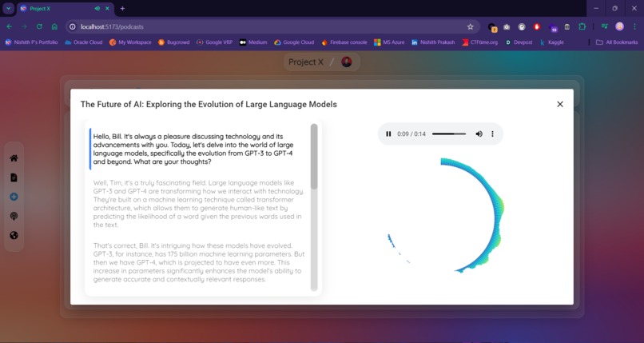The image size is (644, 343).
Task: Minimize the browser window
Action: [x=596, y=8]
